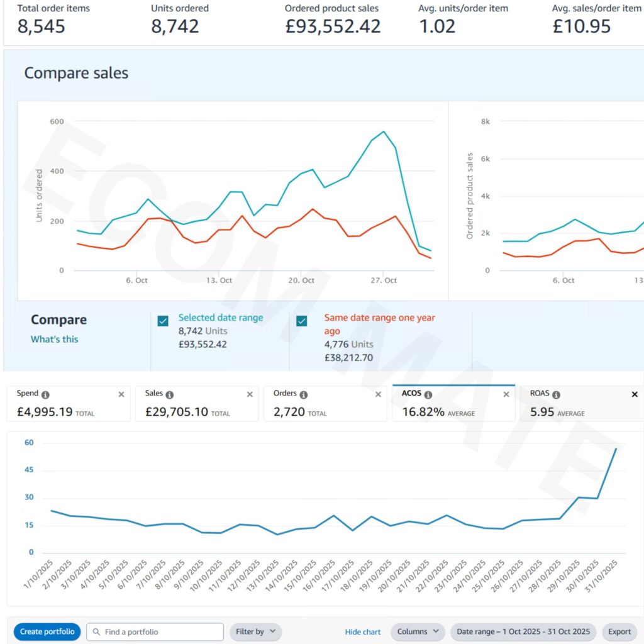Viewport: 644px width, 644px height.
Task: Click the ACOS info icon
Action: pyautogui.click(x=428, y=394)
